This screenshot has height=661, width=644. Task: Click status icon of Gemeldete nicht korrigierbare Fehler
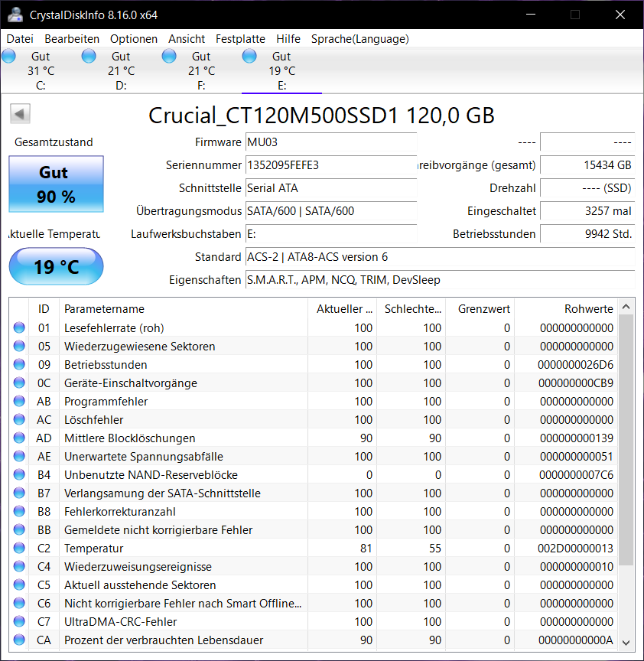19,529
